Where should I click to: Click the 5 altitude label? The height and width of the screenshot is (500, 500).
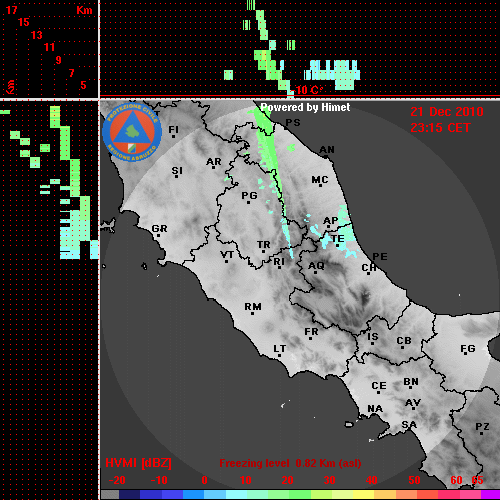point(84,85)
